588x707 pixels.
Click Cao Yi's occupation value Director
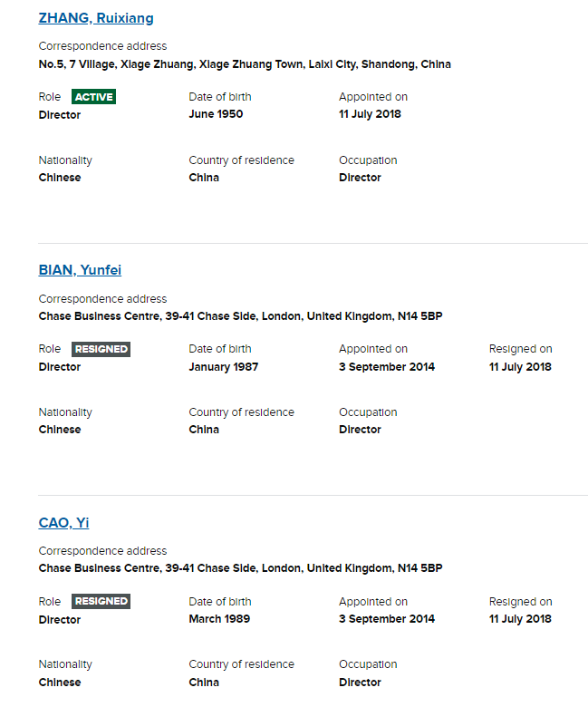click(x=360, y=683)
